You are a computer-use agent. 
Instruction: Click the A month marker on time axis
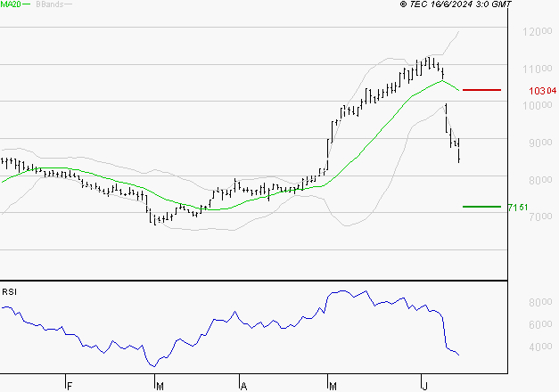244,387
